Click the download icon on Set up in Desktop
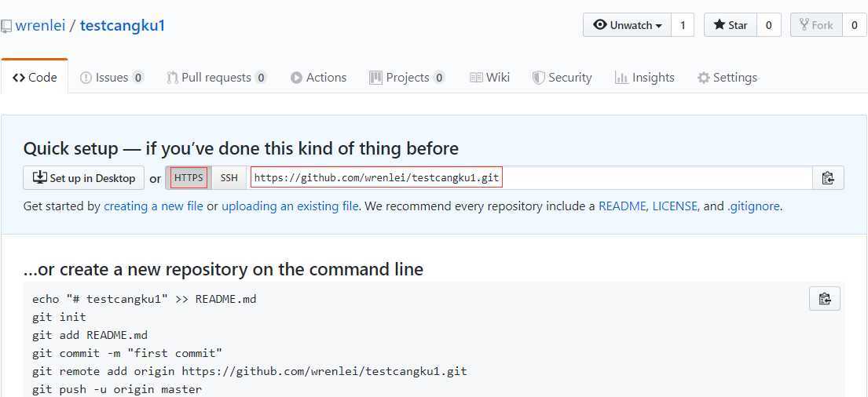The height and width of the screenshot is (397, 868). [x=40, y=177]
